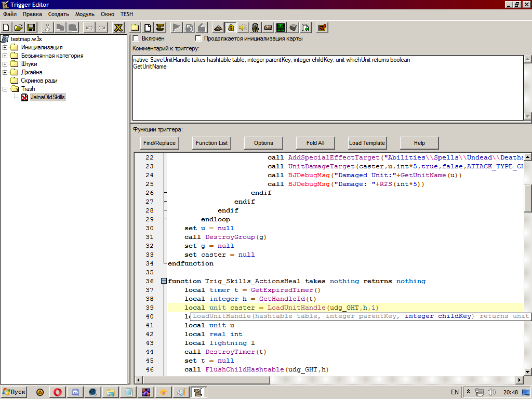Click the Save map toolbar icon
The image size is (532, 399).
[x=31, y=28]
